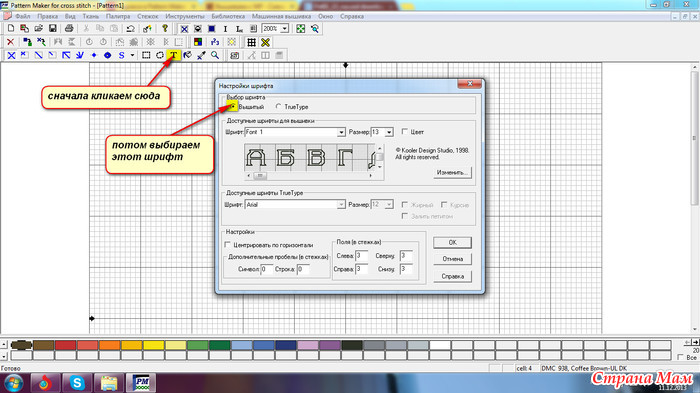Open the Палитра menu
700x393 pixels.
118,16
